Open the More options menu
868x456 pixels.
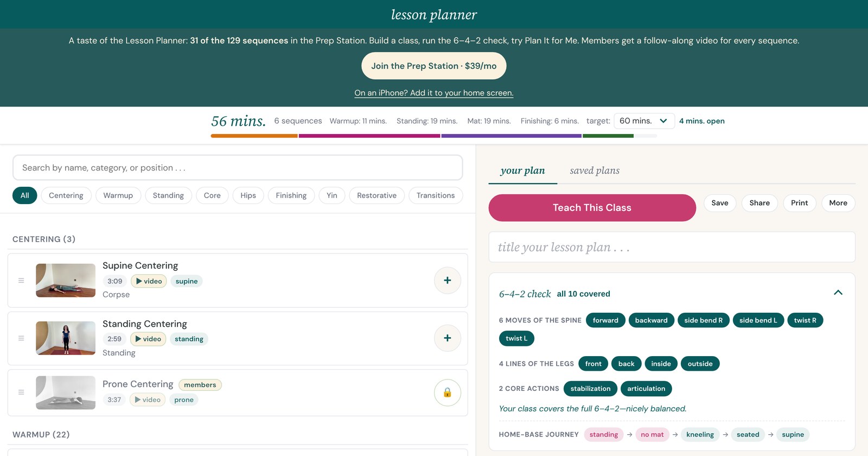838,203
